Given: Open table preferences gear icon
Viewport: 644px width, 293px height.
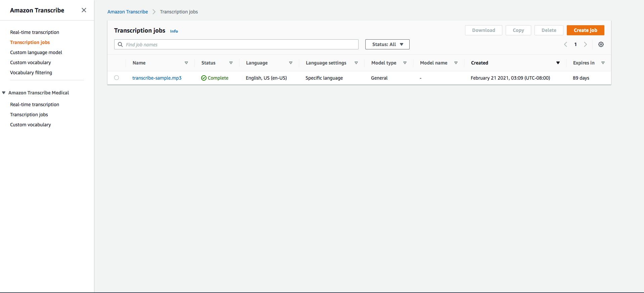Looking at the screenshot, I should [601, 44].
